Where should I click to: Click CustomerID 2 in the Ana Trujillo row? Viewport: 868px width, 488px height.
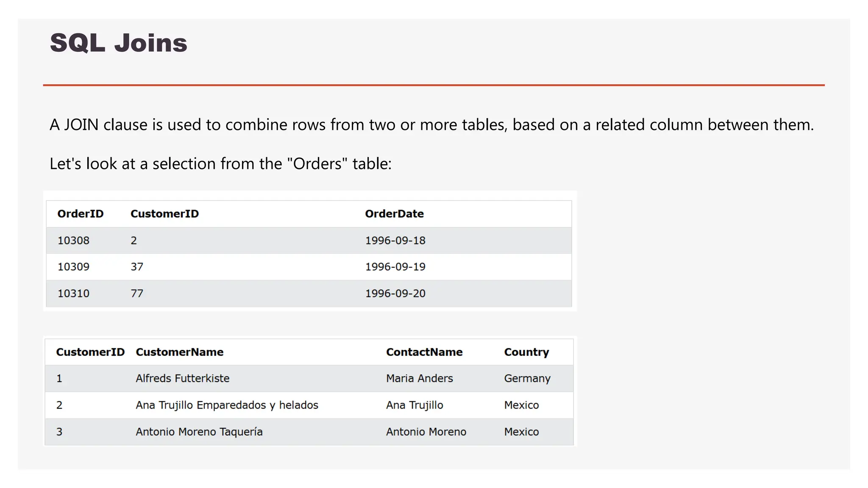59,405
